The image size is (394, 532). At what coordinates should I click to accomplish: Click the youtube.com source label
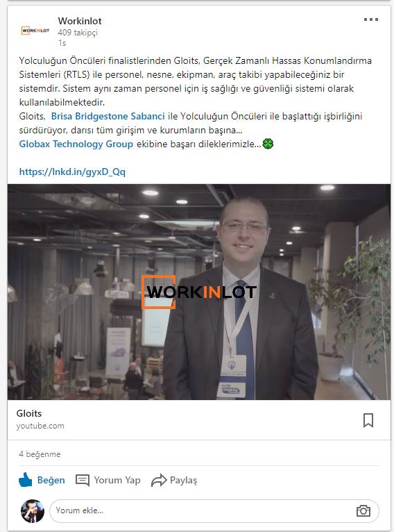pyautogui.click(x=40, y=426)
